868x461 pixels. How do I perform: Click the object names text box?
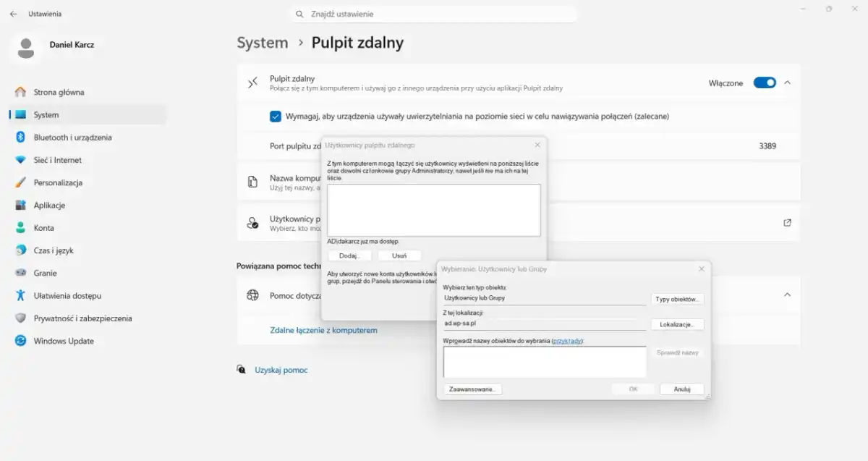coord(545,361)
